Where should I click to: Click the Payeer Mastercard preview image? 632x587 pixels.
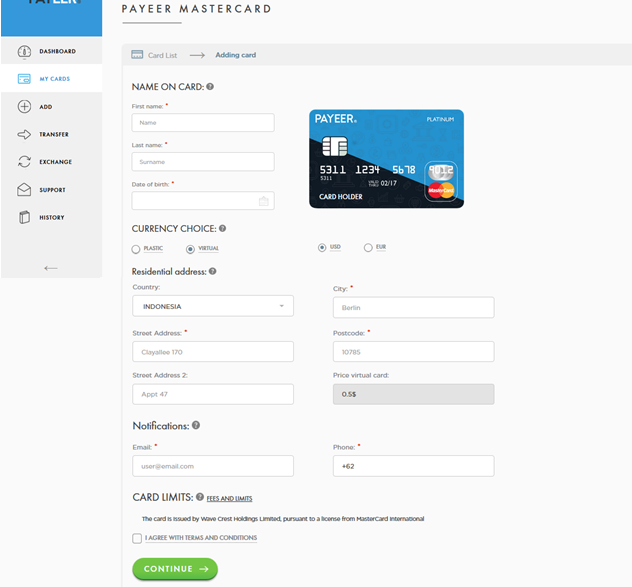[x=386, y=158]
